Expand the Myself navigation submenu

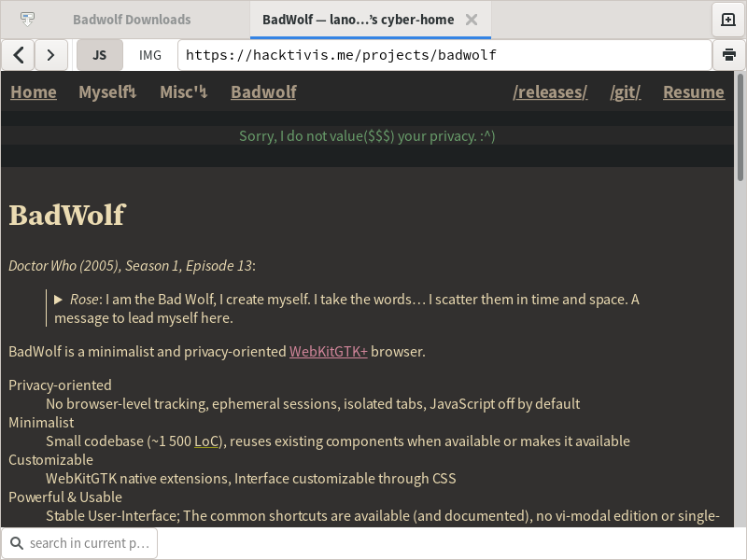click(107, 91)
